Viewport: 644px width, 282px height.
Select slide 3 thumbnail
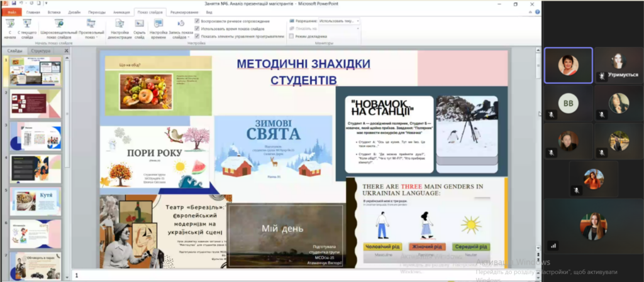pyautogui.click(x=36, y=136)
